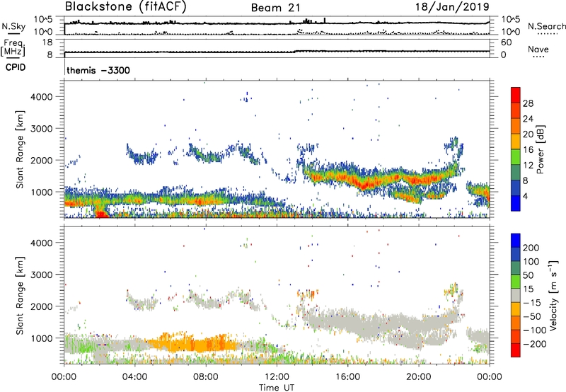The image size is (566, 392).
Task: Select the Freq. [MHz] axis label
Action: (x=13, y=48)
